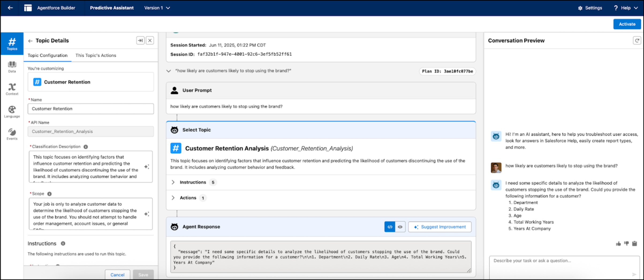
Task: Give thumbs down to the response
Action: click(626, 244)
